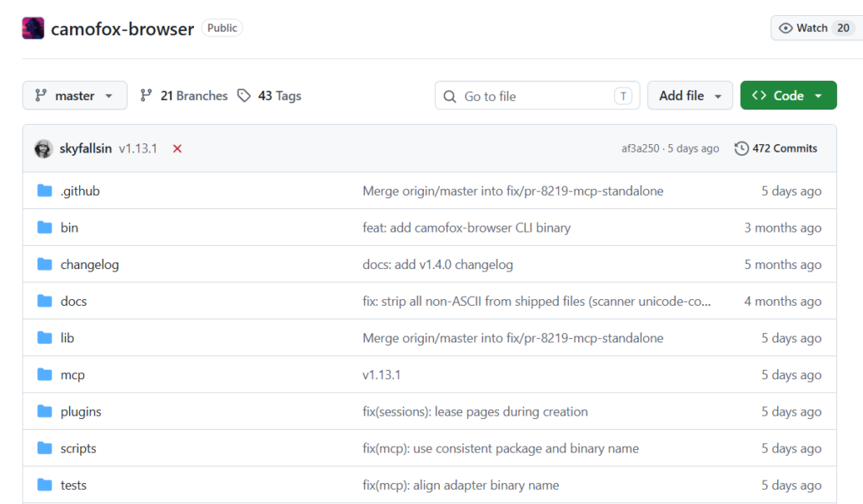Click the branch icon in the master selector
This screenshot has height=504, width=863.
coord(40,96)
